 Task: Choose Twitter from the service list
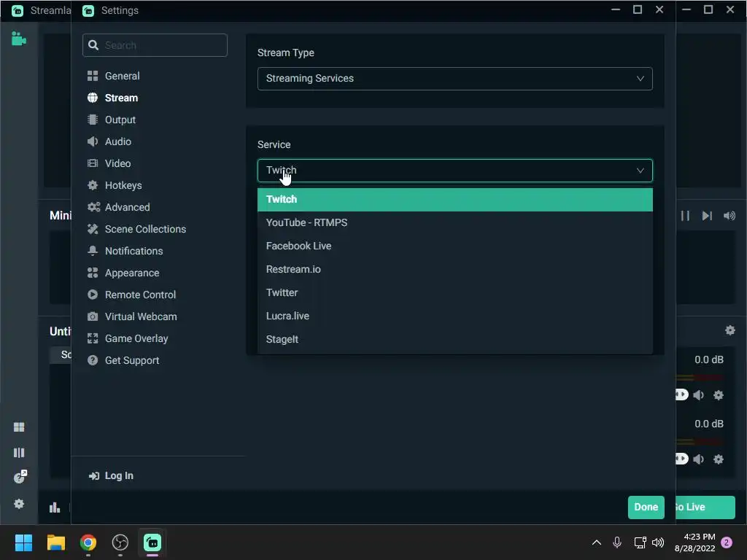455,293
